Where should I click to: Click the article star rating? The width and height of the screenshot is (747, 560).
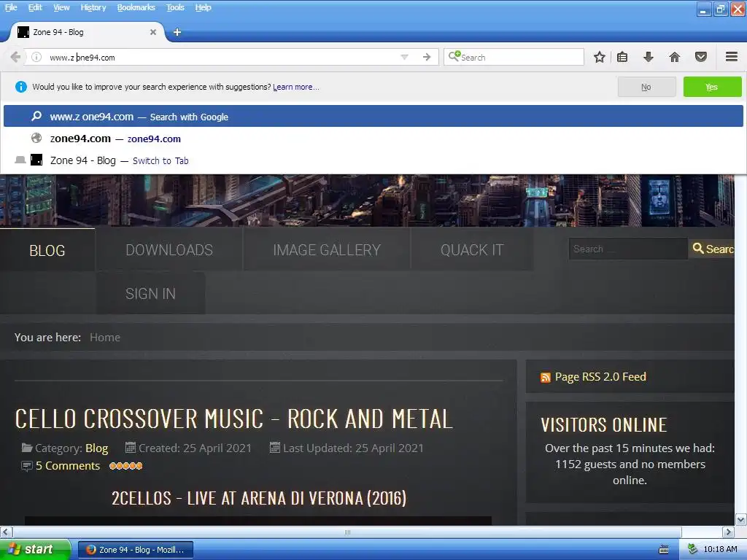coord(125,466)
